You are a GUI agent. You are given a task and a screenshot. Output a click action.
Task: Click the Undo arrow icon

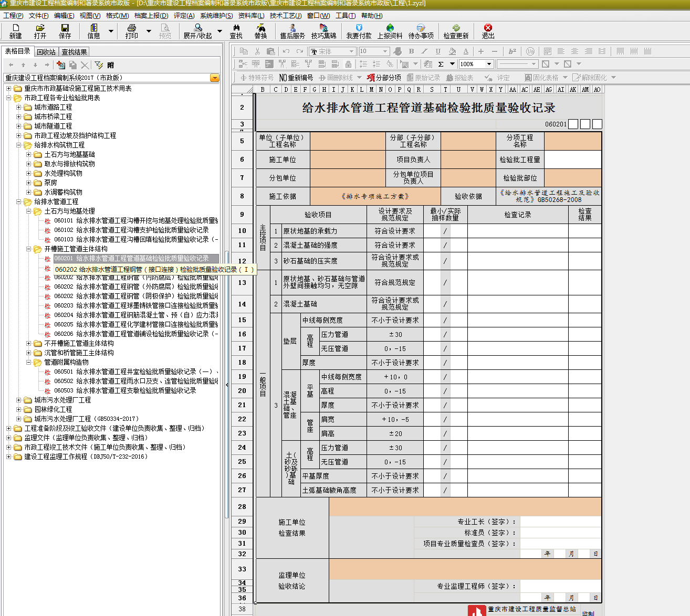[x=286, y=51]
